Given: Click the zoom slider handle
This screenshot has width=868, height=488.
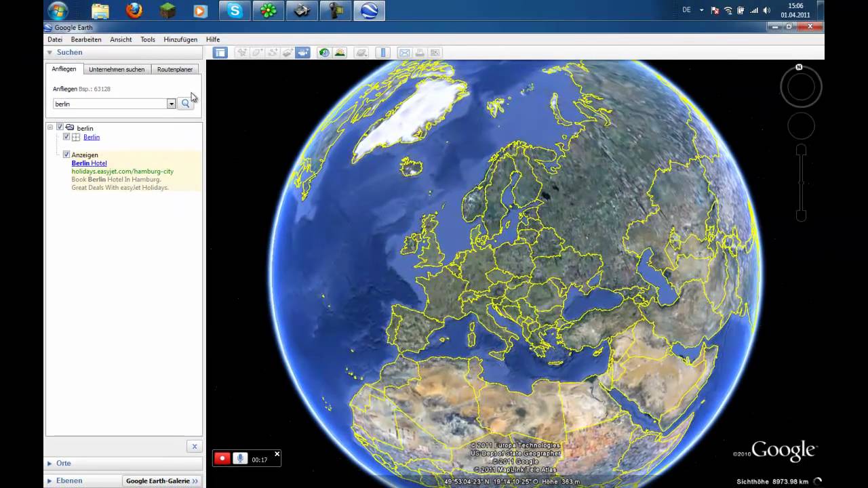Looking at the screenshot, I should (x=801, y=183).
